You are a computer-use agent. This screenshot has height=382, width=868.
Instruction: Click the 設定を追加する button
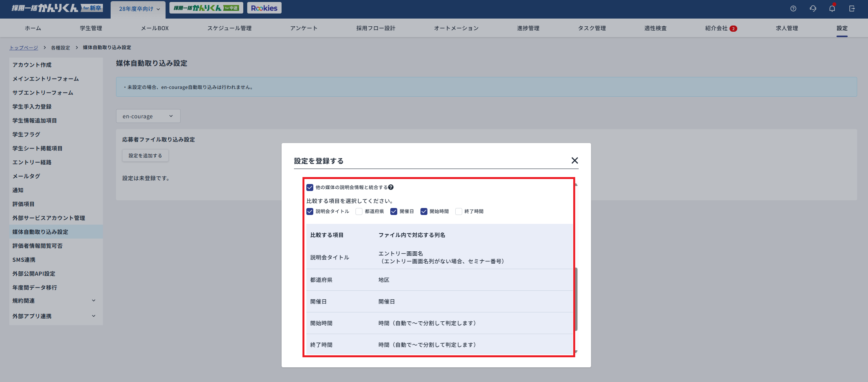tap(145, 156)
